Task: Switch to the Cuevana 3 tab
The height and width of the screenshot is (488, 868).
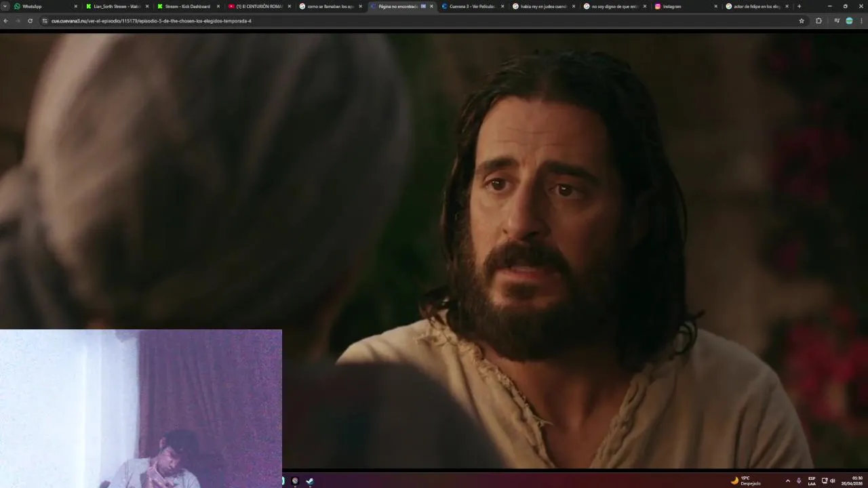Action: tap(471, 6)
